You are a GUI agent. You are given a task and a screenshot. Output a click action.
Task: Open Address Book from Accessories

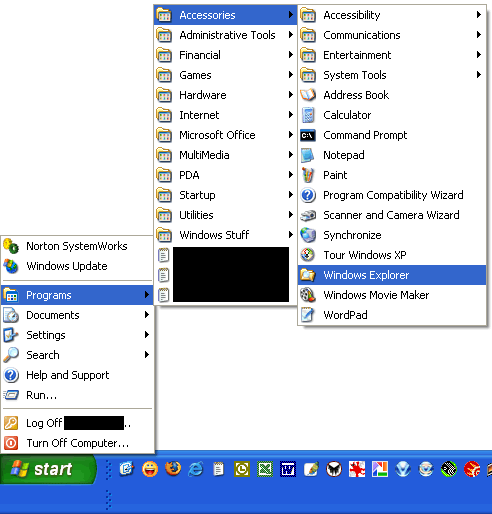(x=392, y=95)
